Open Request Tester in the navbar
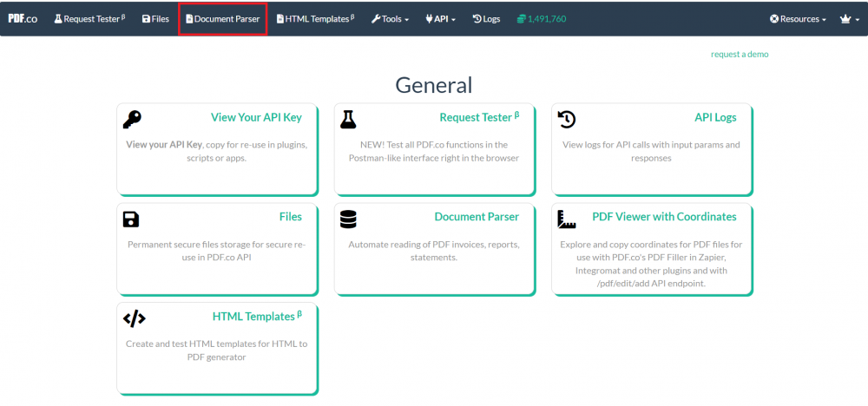The height and width of the screenshot is (406, 868). click(x=89, y=19)
